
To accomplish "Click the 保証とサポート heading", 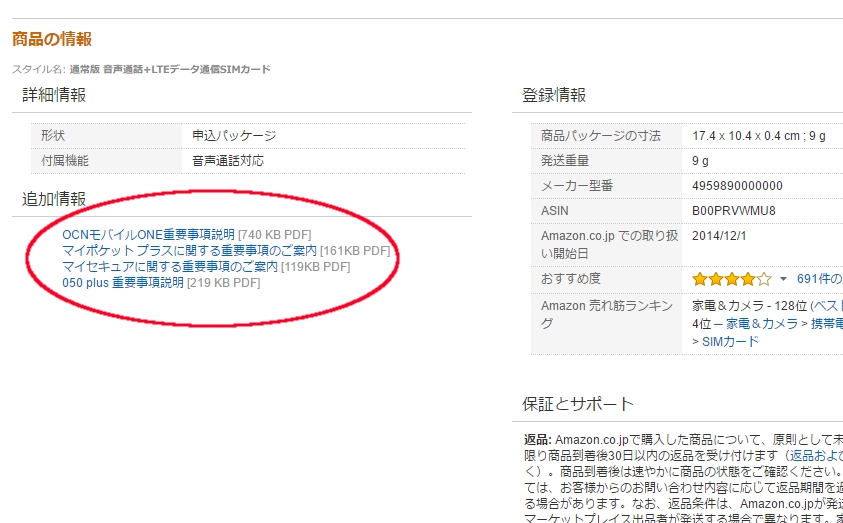I will pyautogui.click(x=577, y=404).
